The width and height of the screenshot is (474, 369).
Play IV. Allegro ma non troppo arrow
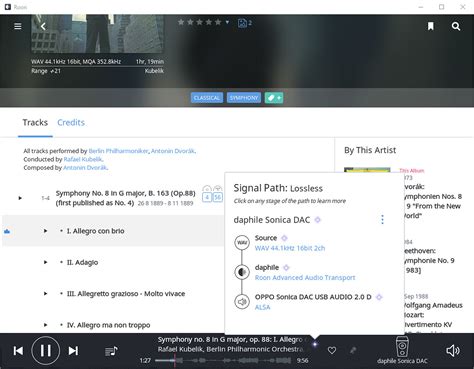(45, 325)
